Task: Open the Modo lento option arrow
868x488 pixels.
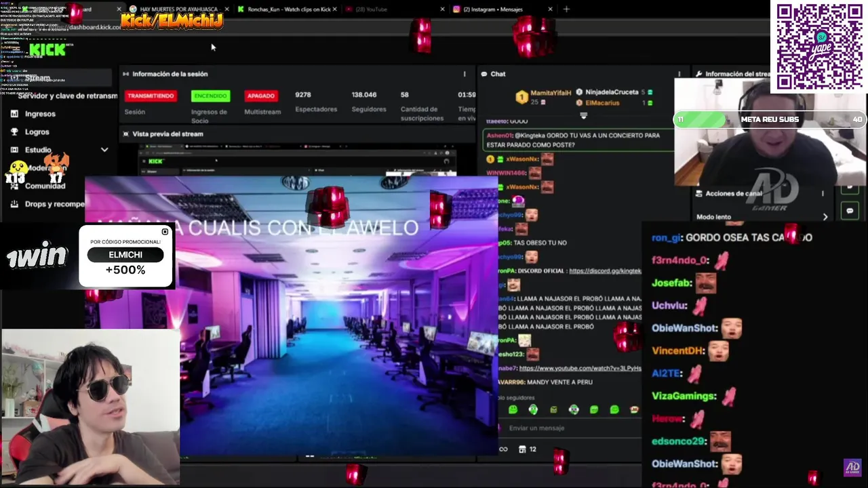Action: coord(825,217)
